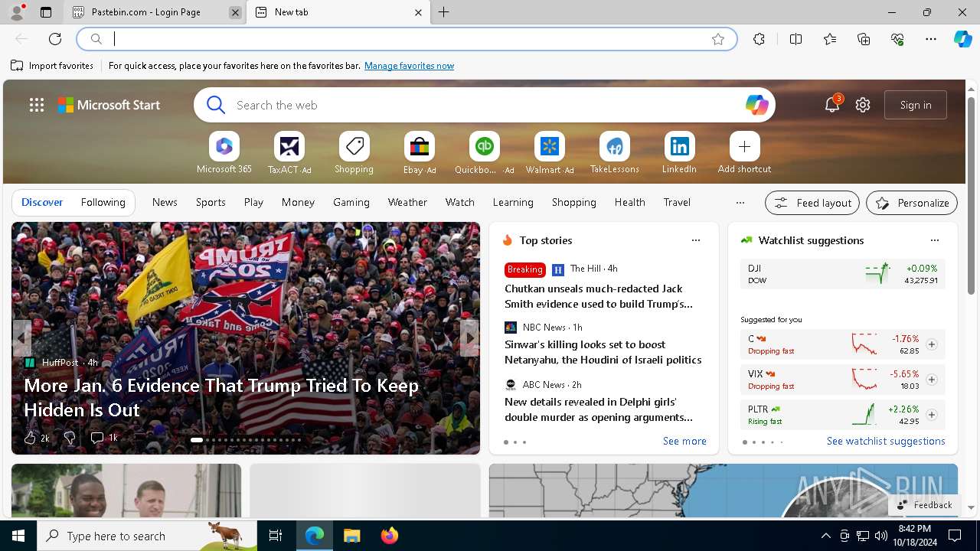Add VIX to watchlist

tap(931, 380)
